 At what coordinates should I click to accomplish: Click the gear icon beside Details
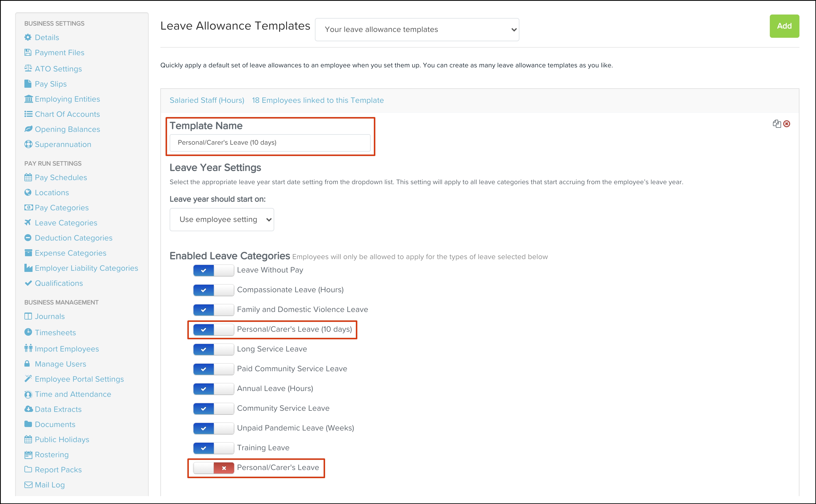coord(28,37)
